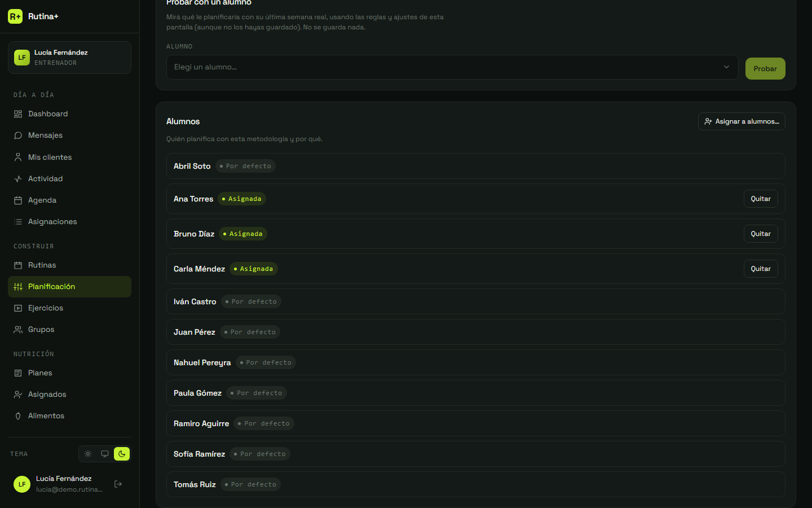Click the Probar button
The height and width of the screenshot is (508, 812).
click(765, 69)
